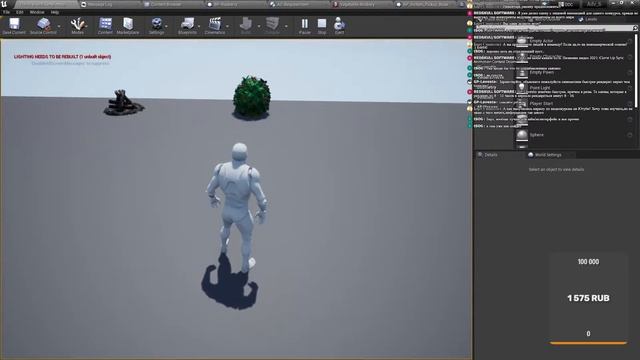
Task: Select Player Start in the Place Actors list
Action: click(x=573, y=104)
